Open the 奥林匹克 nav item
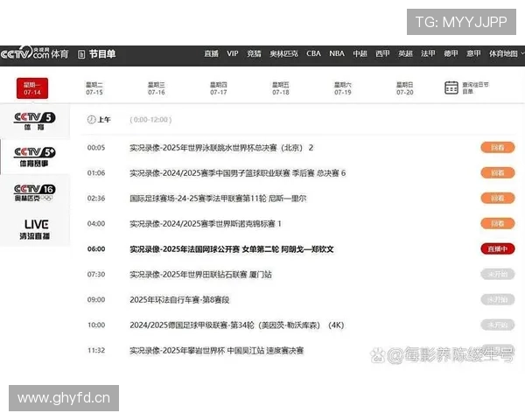 point(283,53)
